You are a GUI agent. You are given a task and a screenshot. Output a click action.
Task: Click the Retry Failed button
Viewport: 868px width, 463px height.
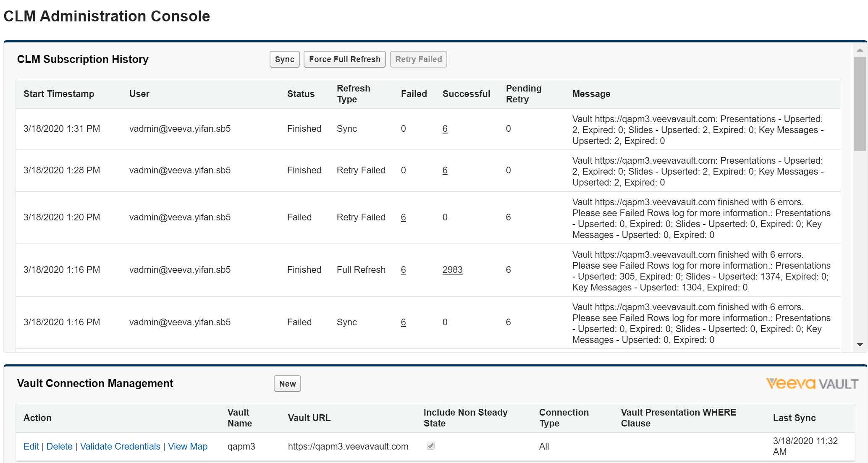pos(418,59)
